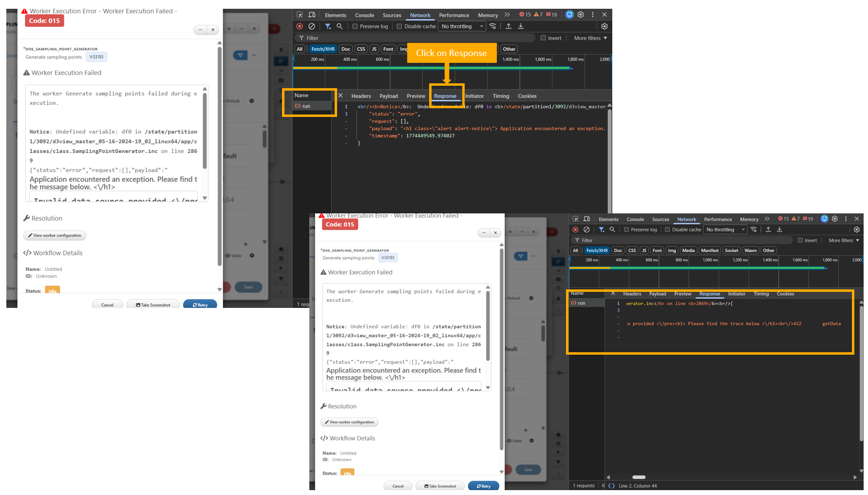The height and width of the screenshot is (495, 868).
Task: Expand More filters menu in lower DevTools
Action: (x=844, y=240)
